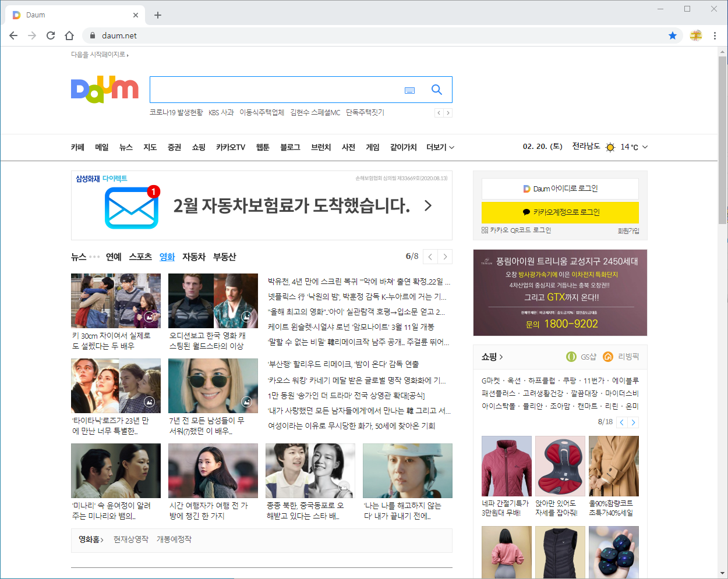
Task: Click the scrollbar down arrow
Action: pos(722,573)
